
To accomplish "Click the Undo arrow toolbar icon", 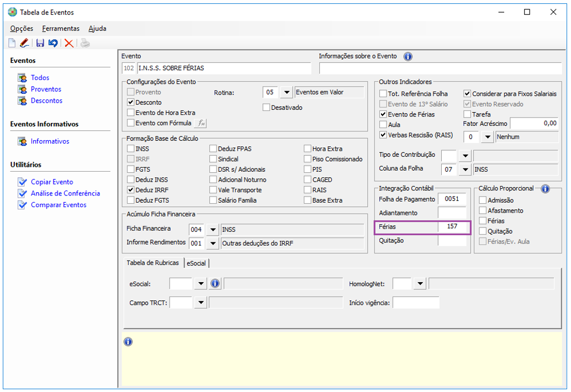I will 53,43.
